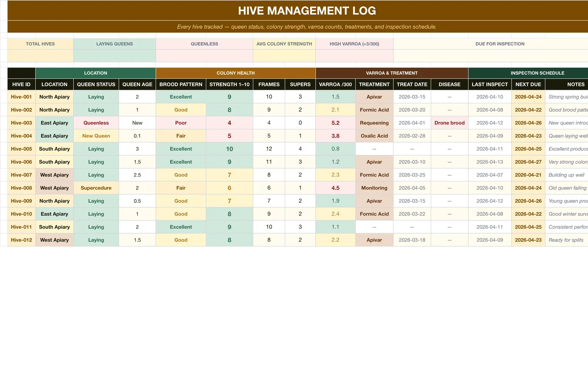Click the VARROA /300 column header
This screenshot has width=588, height=378.
click(x=336, y=84)
